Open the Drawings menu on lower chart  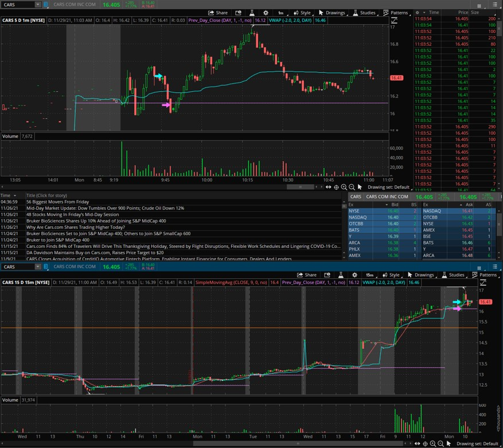coord(420,275)
